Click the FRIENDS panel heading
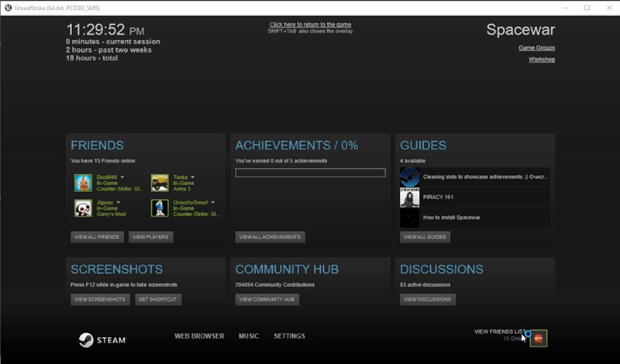This screenshot has height=364, width=620. (x=97, y=145)
